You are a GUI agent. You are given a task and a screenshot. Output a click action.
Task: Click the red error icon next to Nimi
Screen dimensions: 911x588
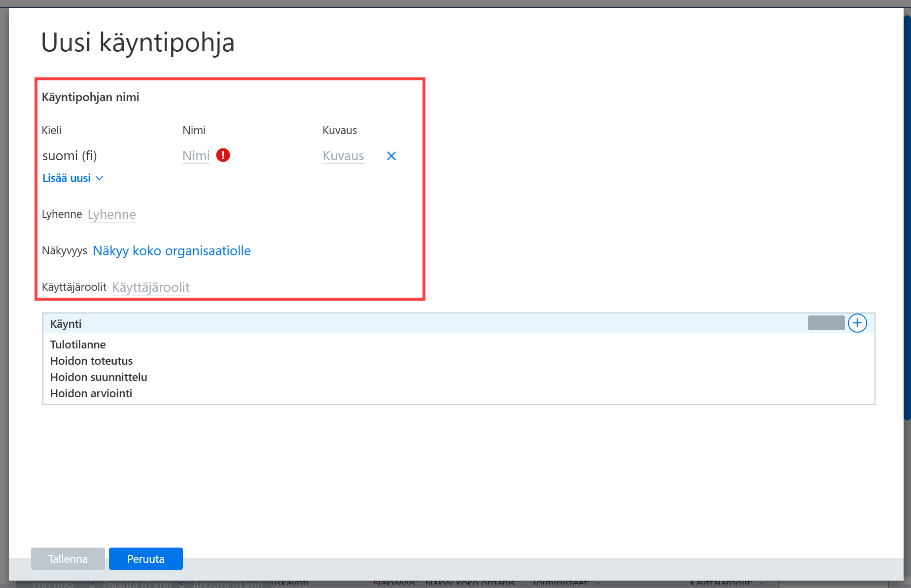pyautogui.click(x=223, y=155)
